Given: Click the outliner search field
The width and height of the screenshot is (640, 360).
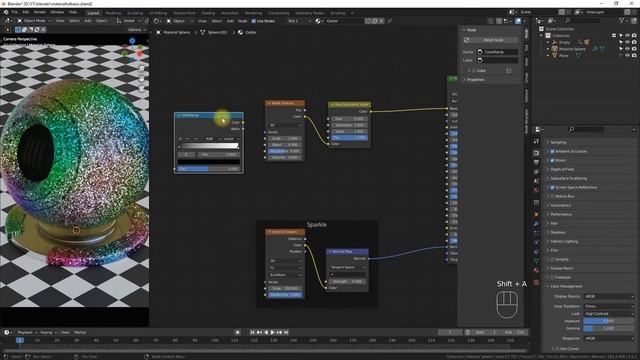Looking at the screenshot, I should coord(583,20).
